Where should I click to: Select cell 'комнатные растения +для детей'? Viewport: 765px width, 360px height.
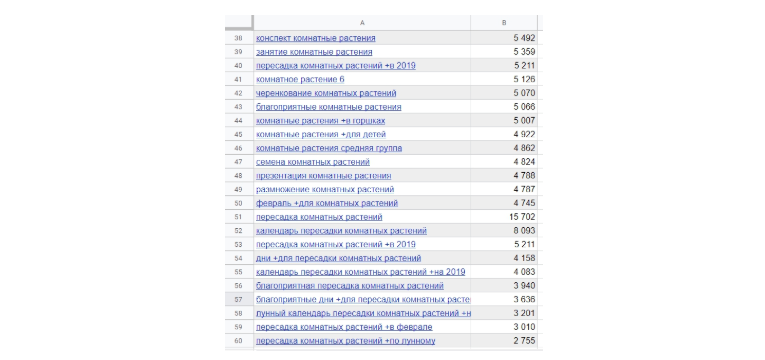362,134
